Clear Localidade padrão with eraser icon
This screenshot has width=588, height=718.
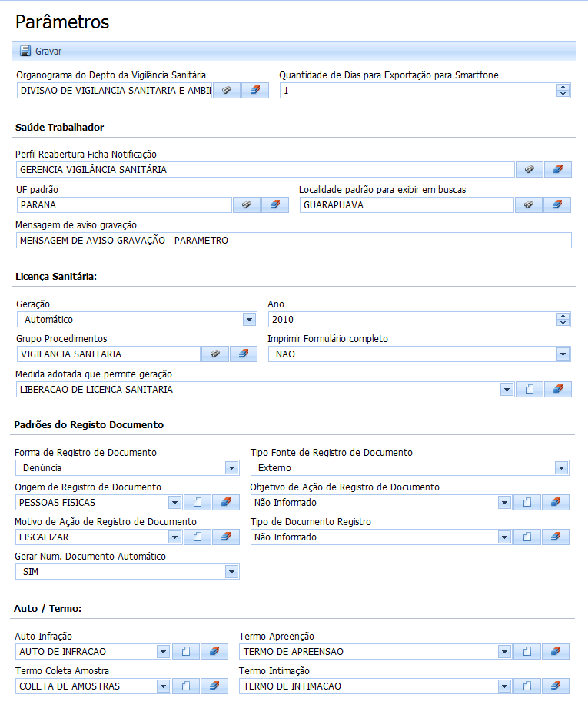tap(557, 204)
